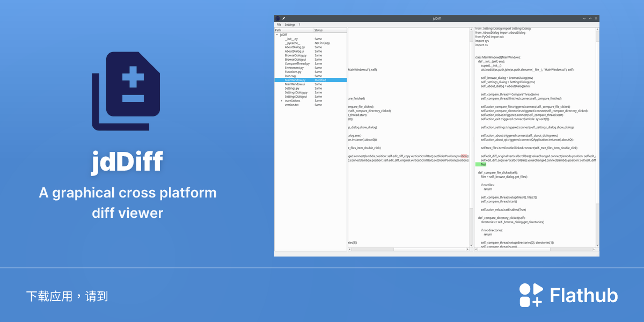Viewport: 644px width, 322px height.
Task: Select CompareThread.py in the tree
Action: pyautogui.click(x=297, y=63)
